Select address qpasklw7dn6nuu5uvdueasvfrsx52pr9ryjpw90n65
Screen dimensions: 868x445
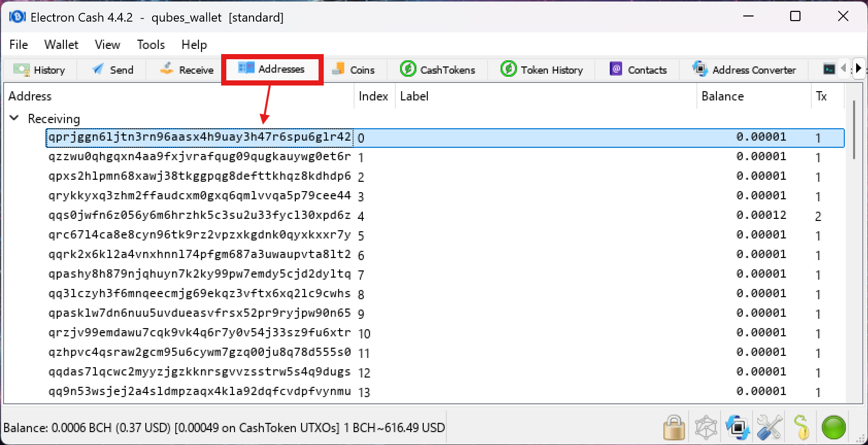199,313
